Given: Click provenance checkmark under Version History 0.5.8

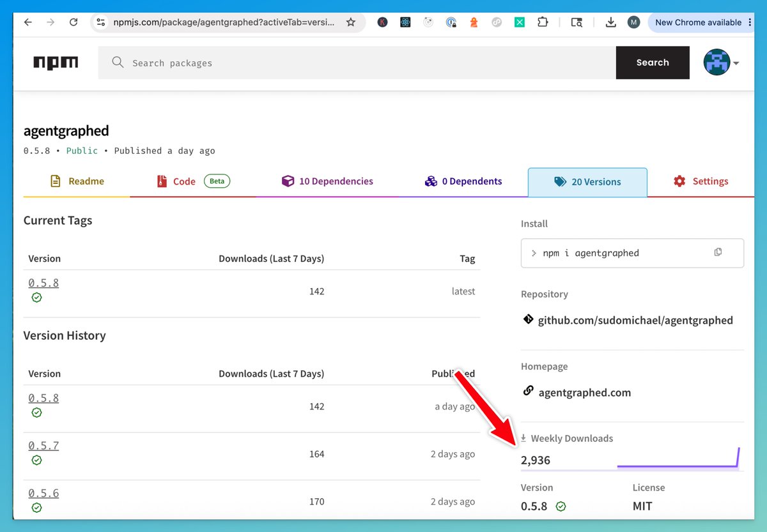Looking at the screenshot, I should (36, 413).
